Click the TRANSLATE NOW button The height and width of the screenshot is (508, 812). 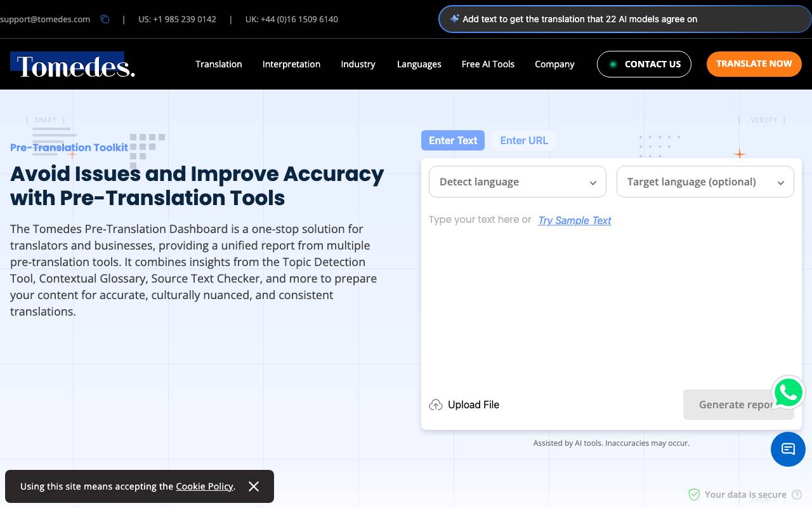(754, 64)
